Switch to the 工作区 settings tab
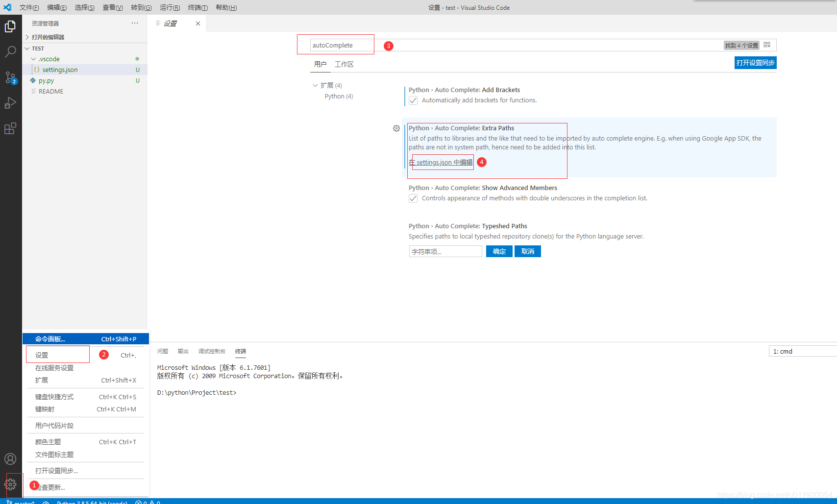 (344, 64)
